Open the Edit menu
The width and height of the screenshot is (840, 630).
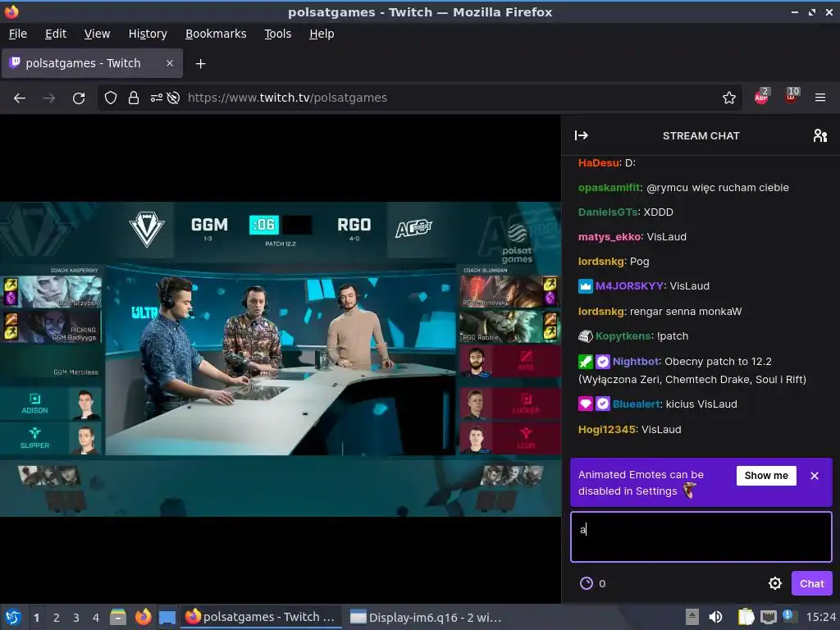pyautogui.click(x=56, y=34)
